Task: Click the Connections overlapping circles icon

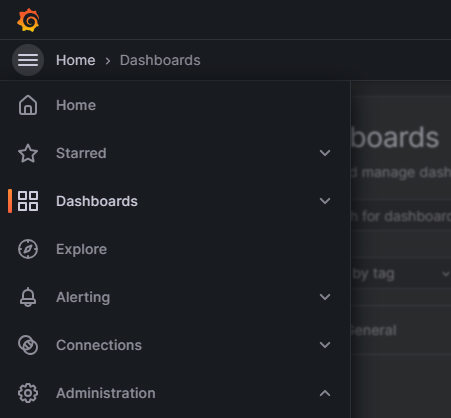Action: point(28,345)
